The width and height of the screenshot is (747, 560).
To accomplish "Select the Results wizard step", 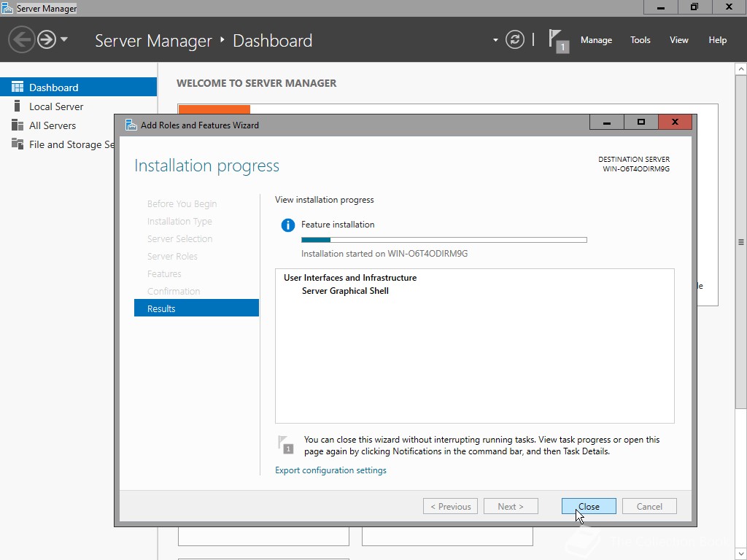I will tap(196, 308).
